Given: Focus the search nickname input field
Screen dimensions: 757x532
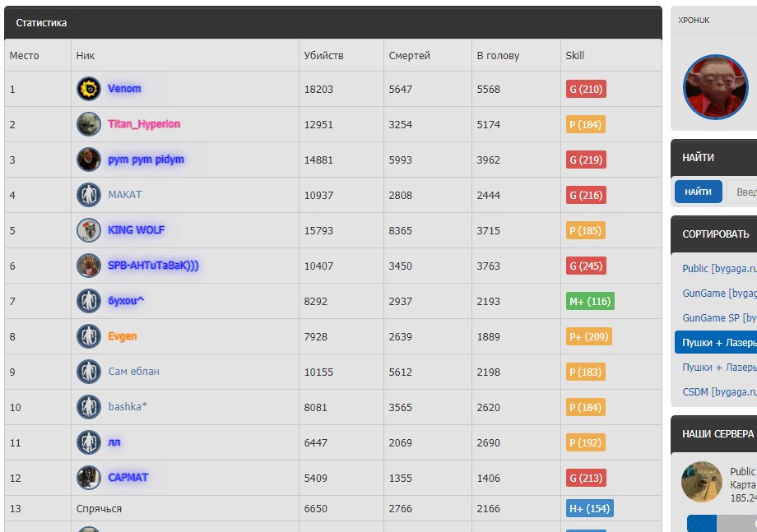Looking at the screenshot, I should pos(742,192).
